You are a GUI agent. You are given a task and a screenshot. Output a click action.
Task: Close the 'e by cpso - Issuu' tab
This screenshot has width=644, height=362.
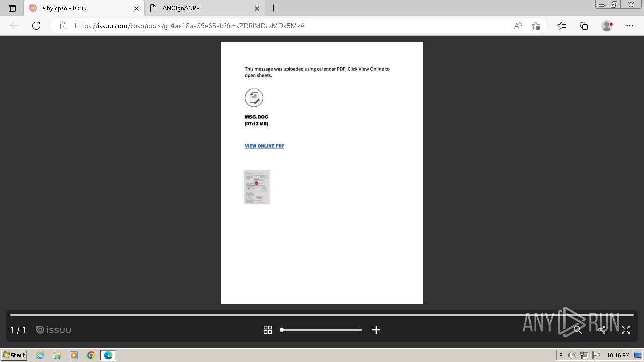[136, 8]
